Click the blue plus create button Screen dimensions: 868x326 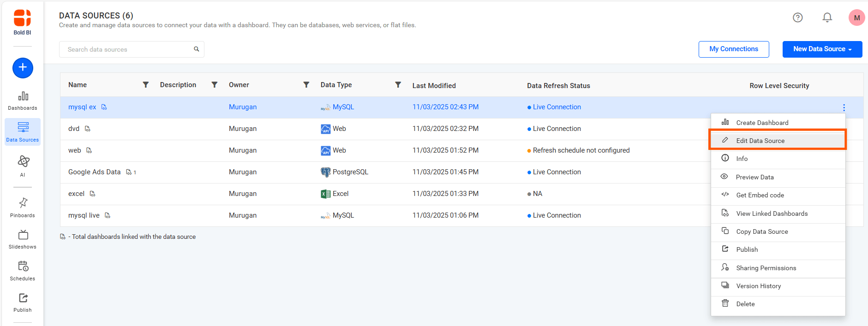pos(23,68)
